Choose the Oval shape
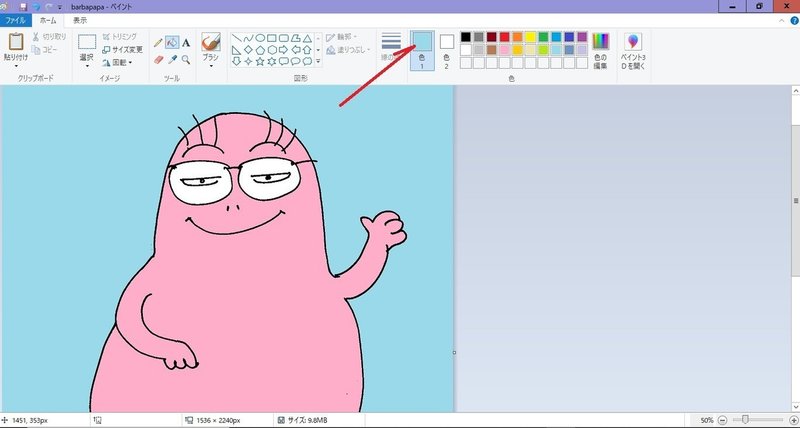This screenshot has width=800, height=428. click(x=260, y=38)
